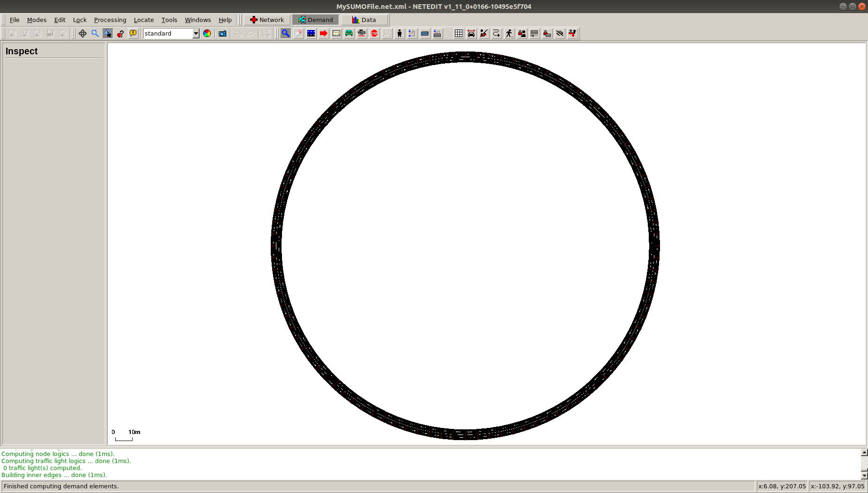This screenshot has height=493, width=868.
Task: Toggle draw vehicles spread option
Action: (x=471, y=33)
